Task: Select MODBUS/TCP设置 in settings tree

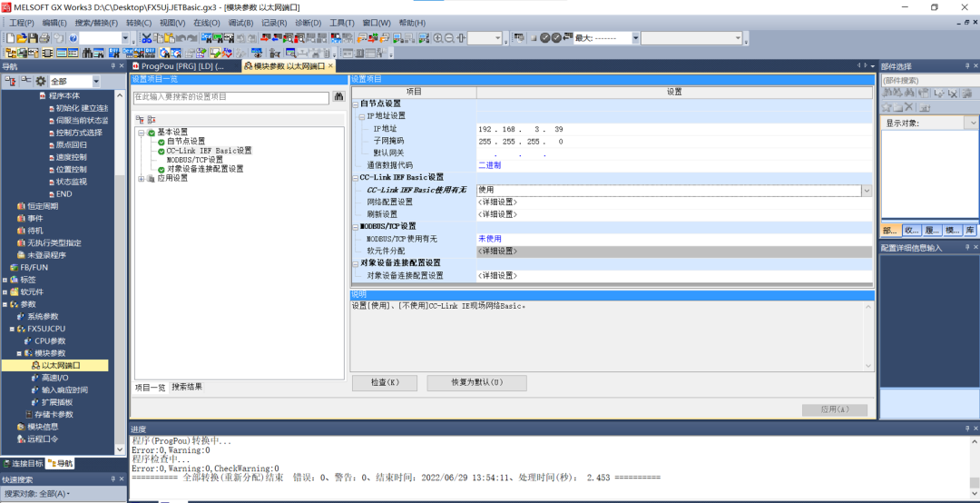Action: point(194,160)
